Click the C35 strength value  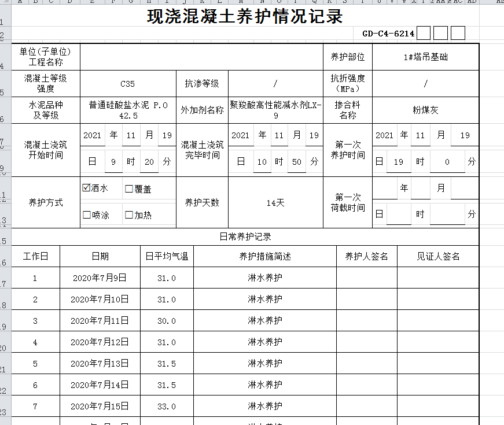[x=128, y=83]
